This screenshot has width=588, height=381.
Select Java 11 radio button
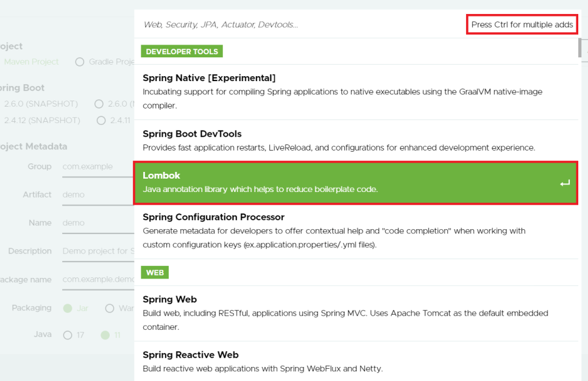(105, 335)
